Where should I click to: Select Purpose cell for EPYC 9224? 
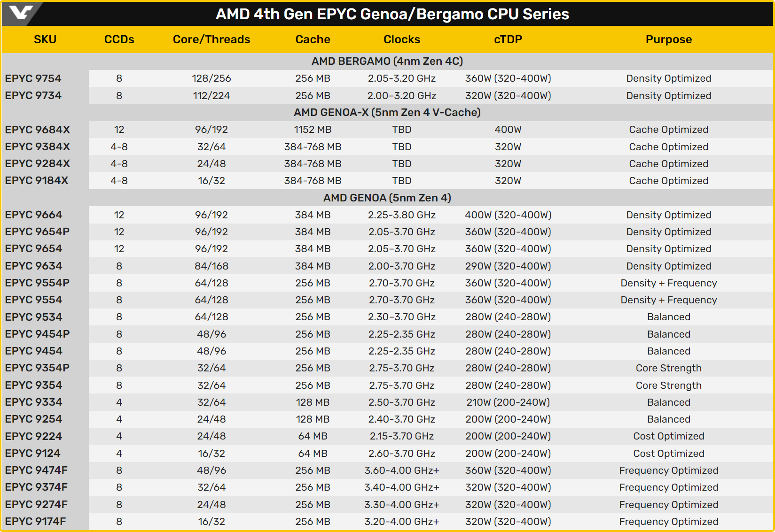click(669, 436)
